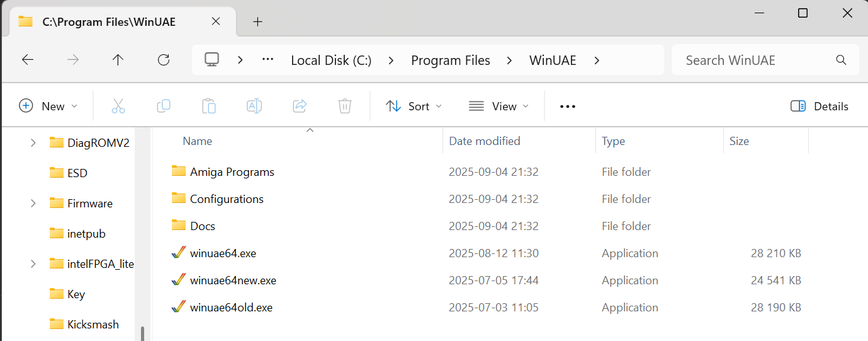Expand the intelFPGA_lite tree node
This screenshot has height=341, width=868.
[x=33, y=263]
